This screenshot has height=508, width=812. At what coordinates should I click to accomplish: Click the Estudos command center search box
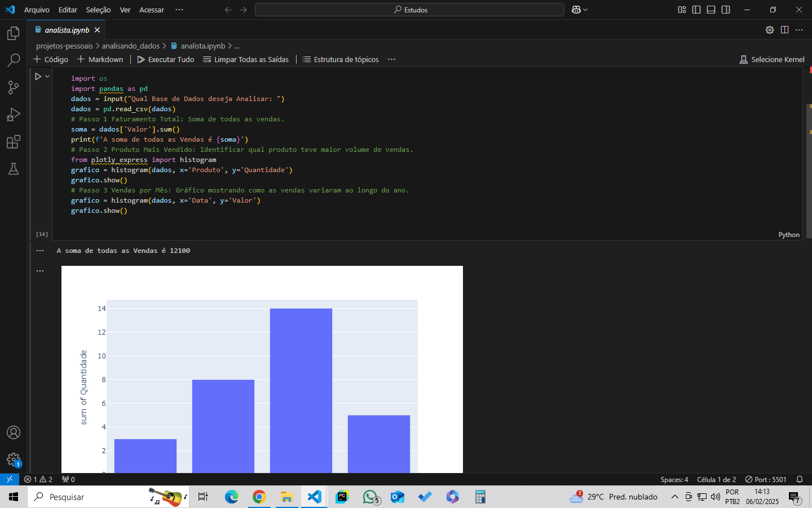[x=409, y=10]
